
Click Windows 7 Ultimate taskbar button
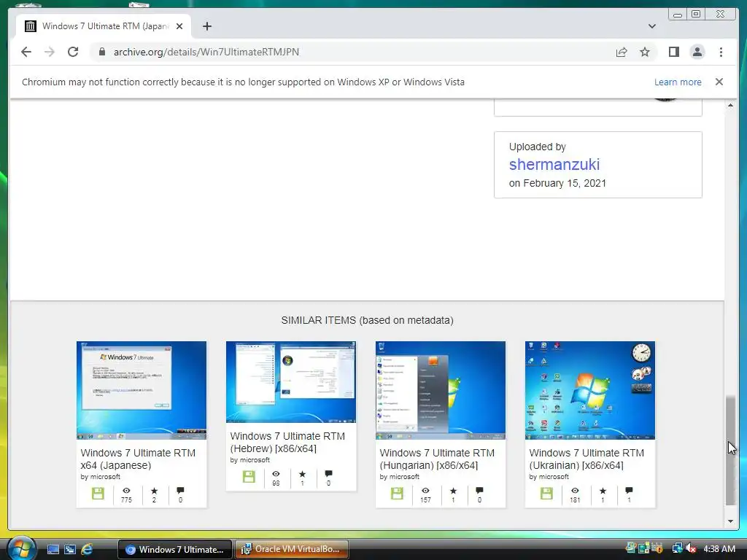(175, 549)
